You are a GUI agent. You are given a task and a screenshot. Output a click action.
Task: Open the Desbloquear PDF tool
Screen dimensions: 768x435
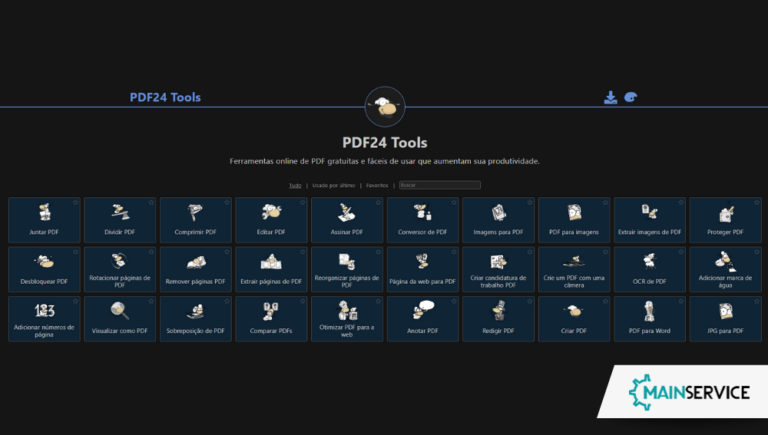click(44, 269)
